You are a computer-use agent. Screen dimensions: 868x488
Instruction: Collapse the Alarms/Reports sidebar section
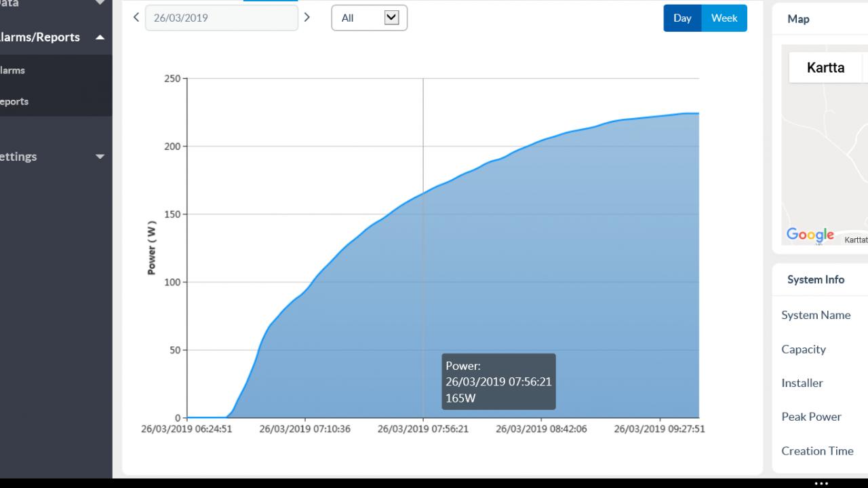pyautogui.click(x=100, y=37)
